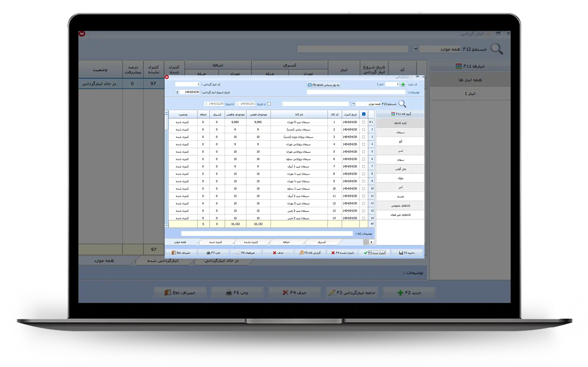588x367 pixels.
Task: Click table scroll up arrow
Action: point(166,113)
